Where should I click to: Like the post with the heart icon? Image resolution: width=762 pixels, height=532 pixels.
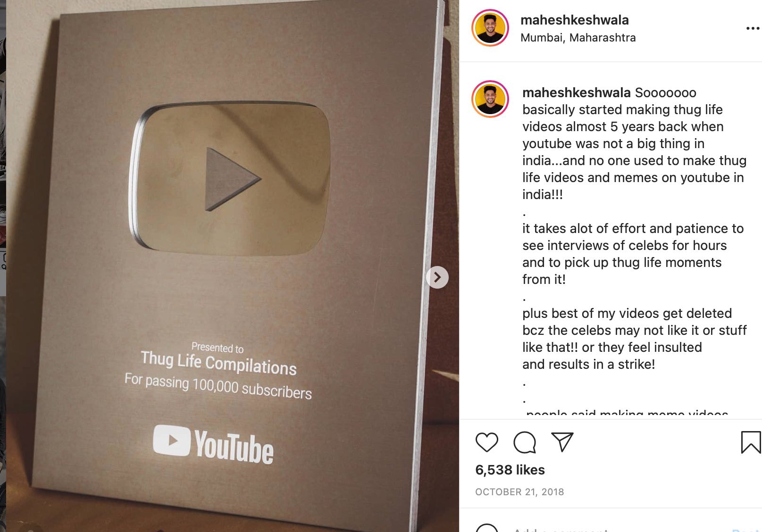(x=486, y=442)
